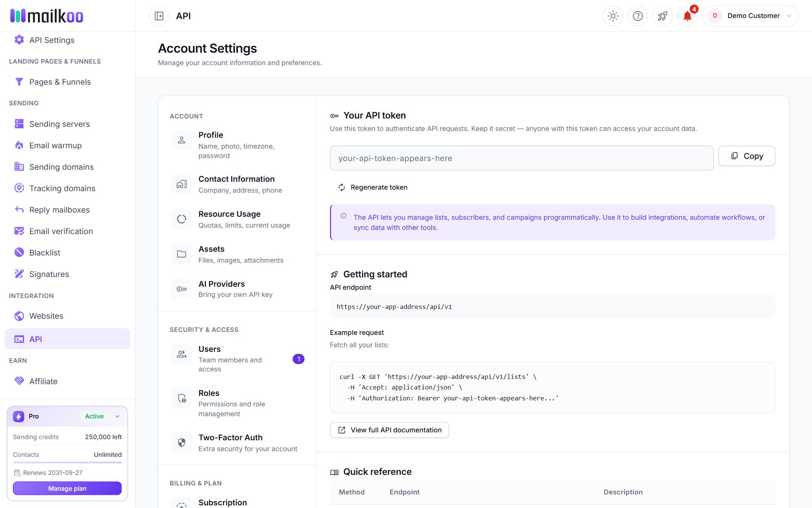Click the Sending servers icon
This screenshot has width=812, height=508.
(x=19, y=124)
